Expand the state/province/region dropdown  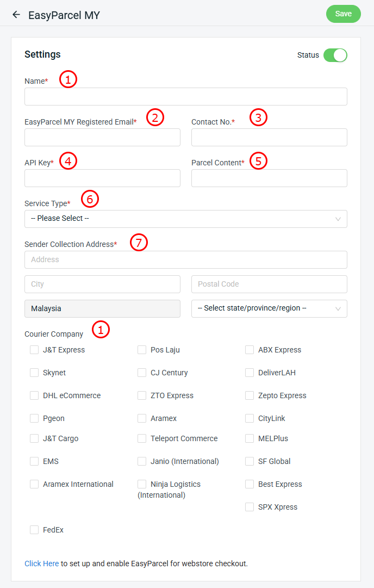pyautogui.click(x=269, y=308)
